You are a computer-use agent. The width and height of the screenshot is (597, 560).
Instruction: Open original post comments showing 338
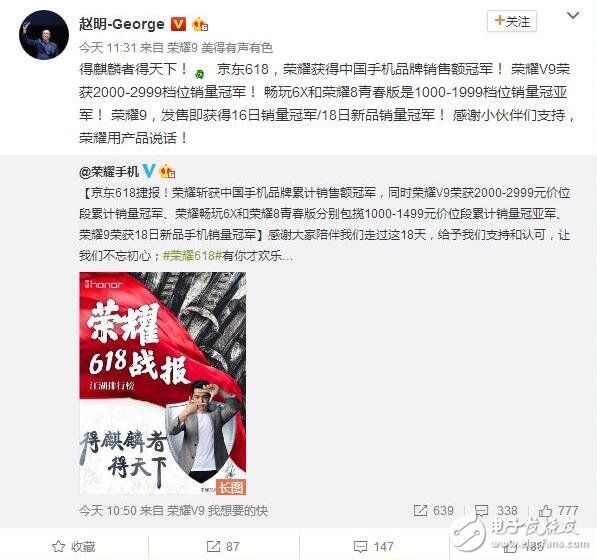click(496, 511)
